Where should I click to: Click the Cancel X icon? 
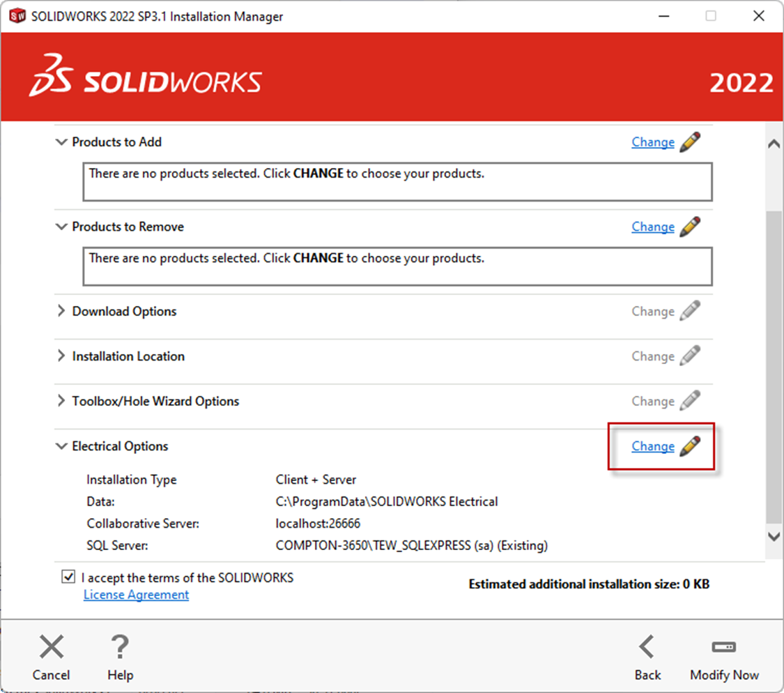click(x=51, y=646)
